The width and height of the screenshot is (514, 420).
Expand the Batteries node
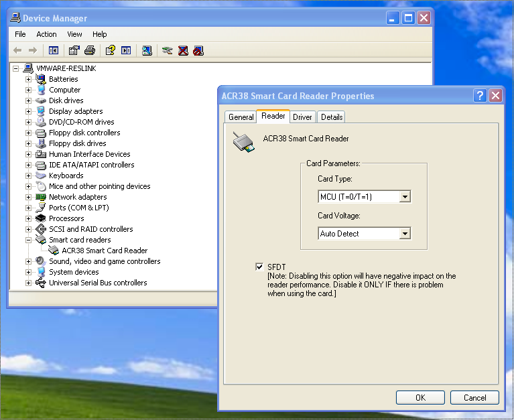pyautogui.click(x=29, y=79)
